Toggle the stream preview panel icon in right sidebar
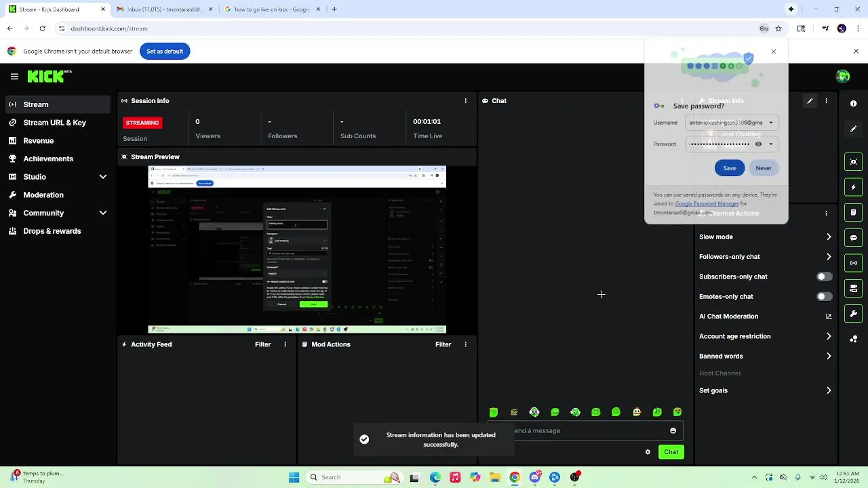868x488 pixels. (854, 161)
